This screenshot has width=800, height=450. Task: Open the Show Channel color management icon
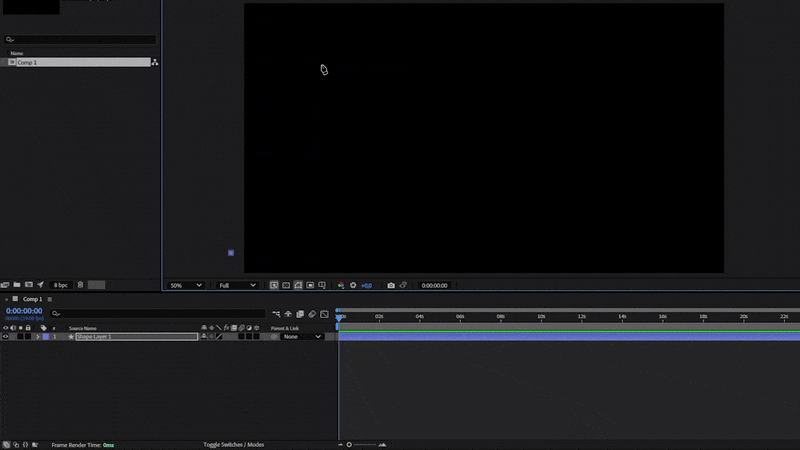(341, 285)
